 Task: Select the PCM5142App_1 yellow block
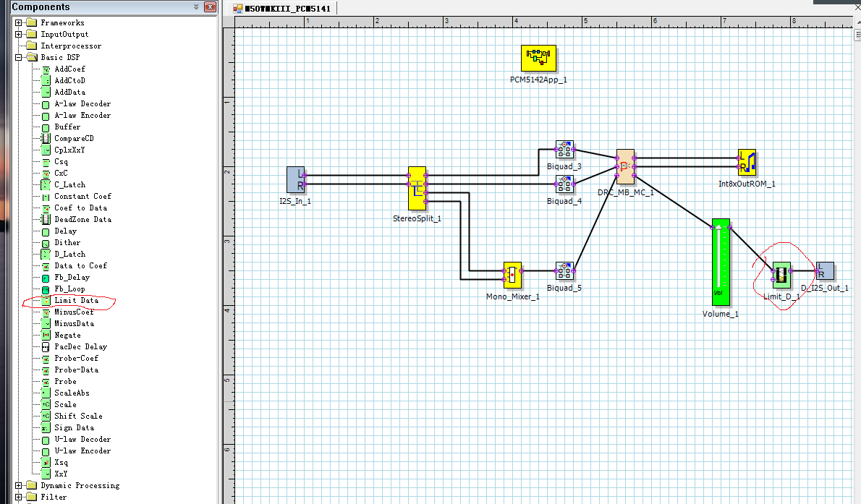pos(538,58)
